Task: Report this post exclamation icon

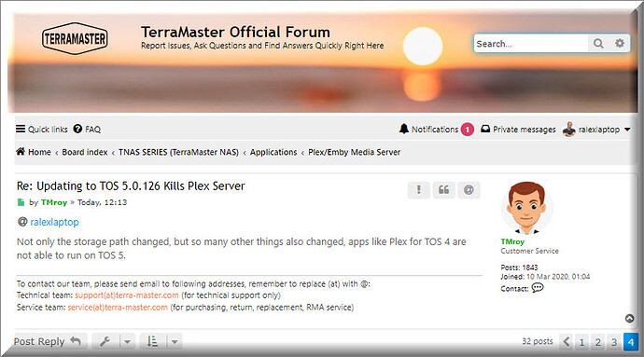Action: click(418, 190)
